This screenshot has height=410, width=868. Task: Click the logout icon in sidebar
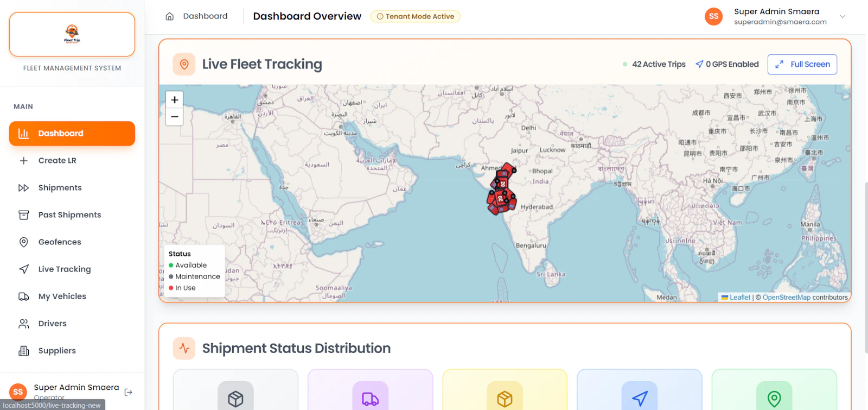[129, 392]
